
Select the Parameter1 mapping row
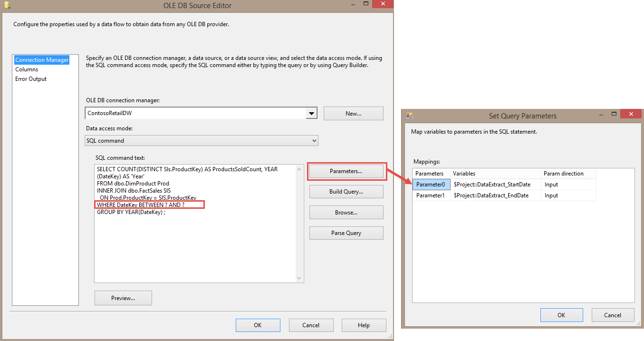[x=431, y=195]
